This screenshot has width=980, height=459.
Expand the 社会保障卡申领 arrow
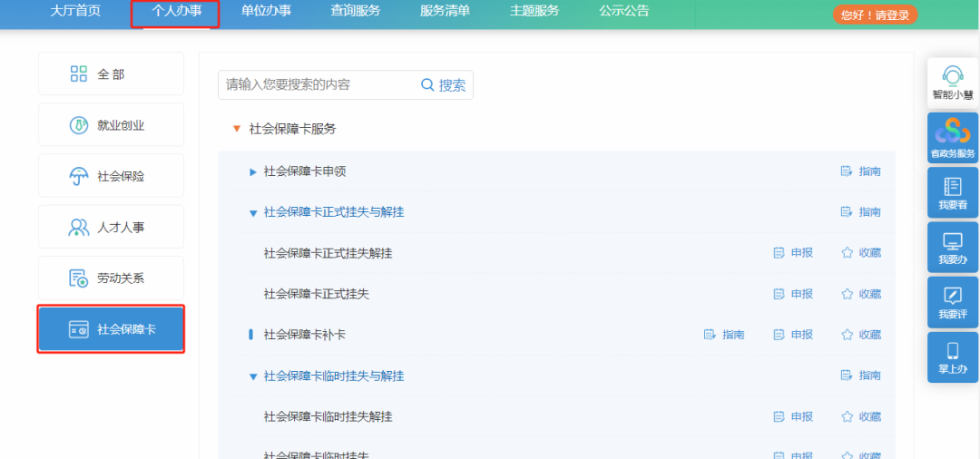click(x=253, y=171)
